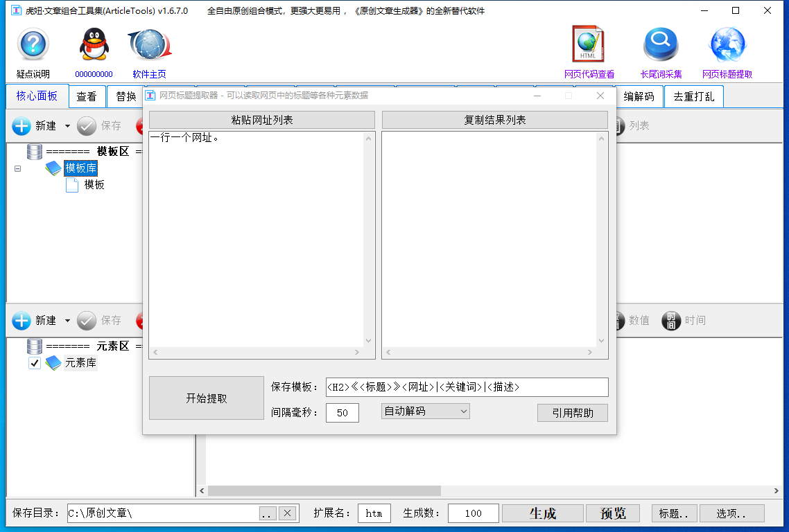The height and width of the screenshot is (532, 789).
Task: Minimize the 网页标题提取器 dialog
Action: point(537,96)
